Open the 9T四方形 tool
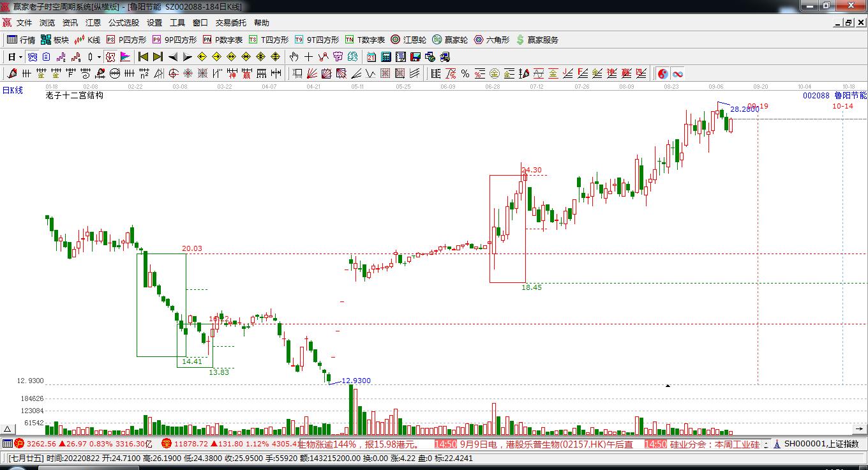This screenshot has height=470, width=868. pyautogui.click(x=317, y=40)
